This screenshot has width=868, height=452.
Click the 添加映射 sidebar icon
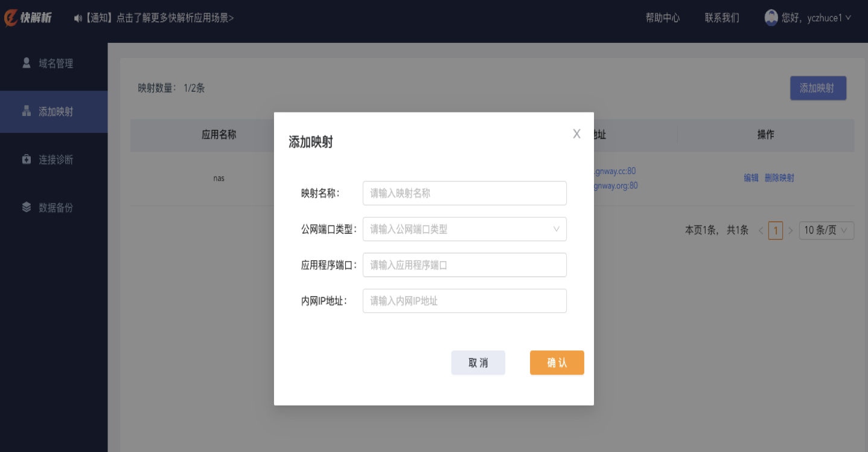coord(27,111)
